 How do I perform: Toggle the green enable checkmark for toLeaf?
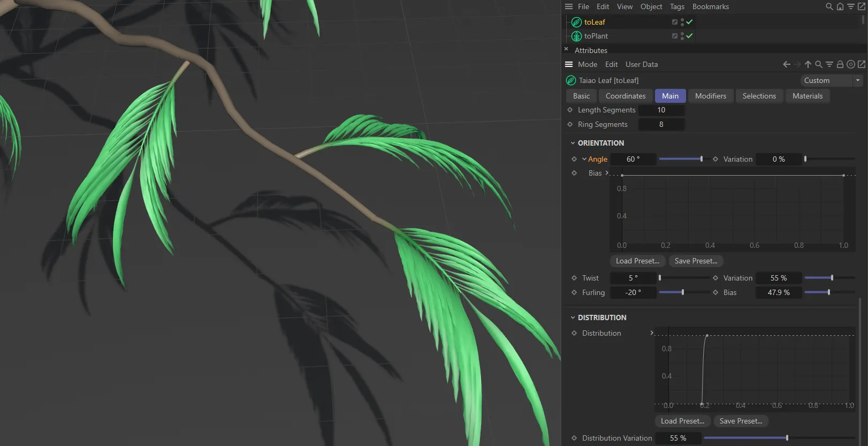coord(690,22)
